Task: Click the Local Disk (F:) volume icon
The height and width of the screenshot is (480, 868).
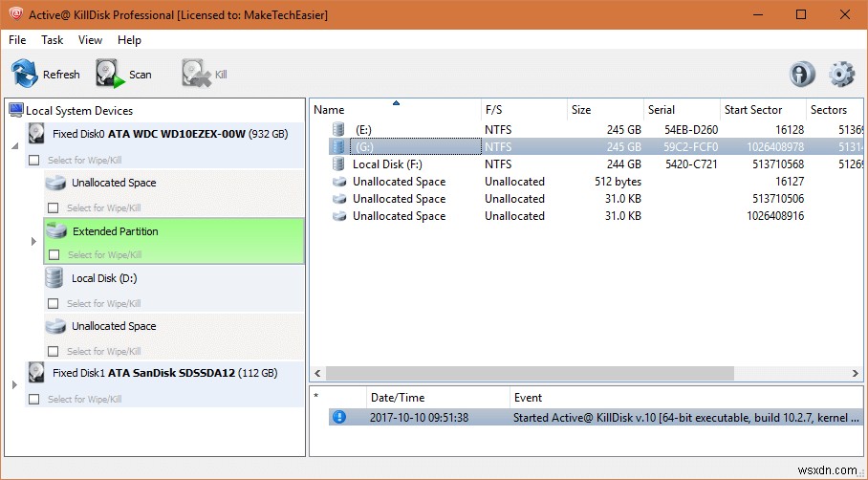Action: [338, 164]
